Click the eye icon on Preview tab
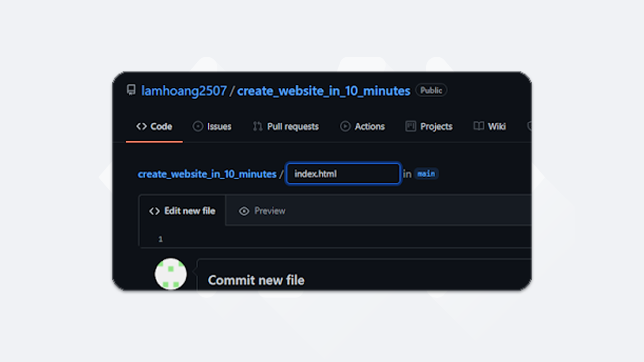644x362 pixels. [244, 211]
